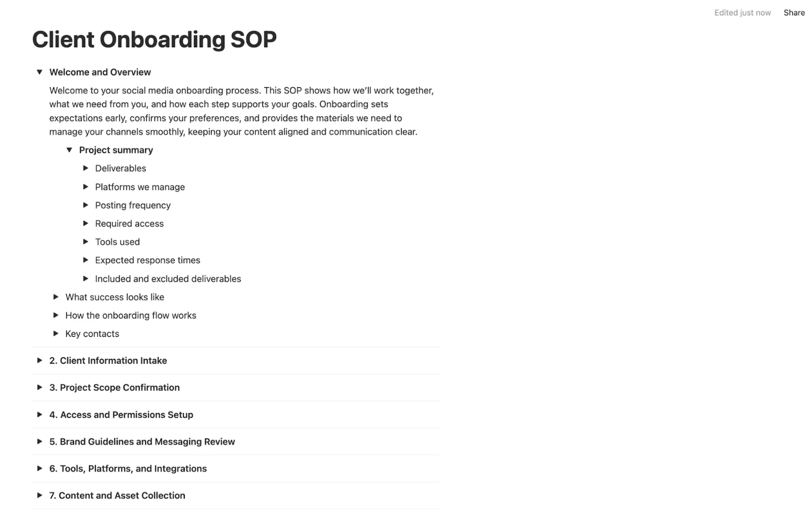Open the Tools used toggle
Screen dimensions: 812x511
pos(85,242)
